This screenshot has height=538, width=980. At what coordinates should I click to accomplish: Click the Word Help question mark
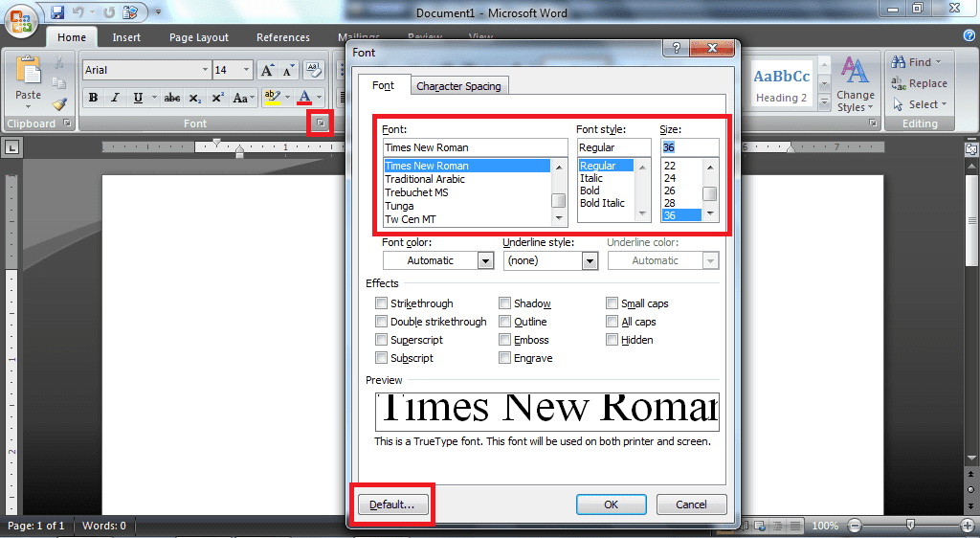pos(969,36)
